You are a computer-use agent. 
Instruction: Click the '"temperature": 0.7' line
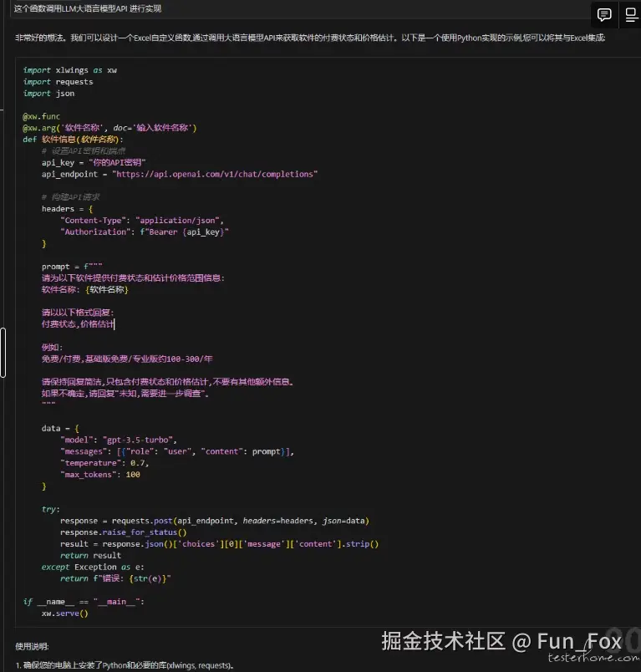[104, 463]
